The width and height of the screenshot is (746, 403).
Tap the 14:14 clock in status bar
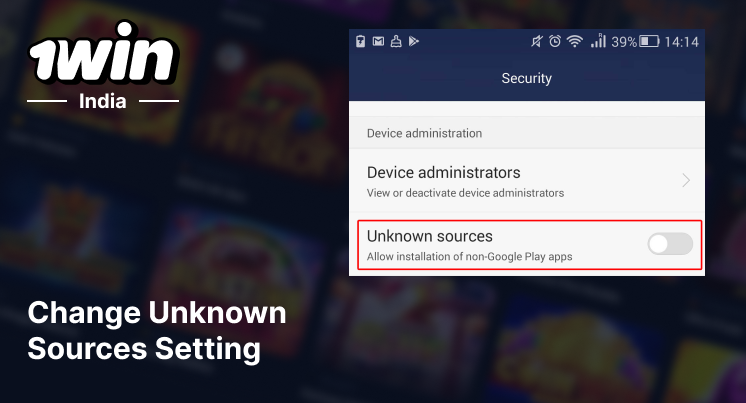[681, 42]
